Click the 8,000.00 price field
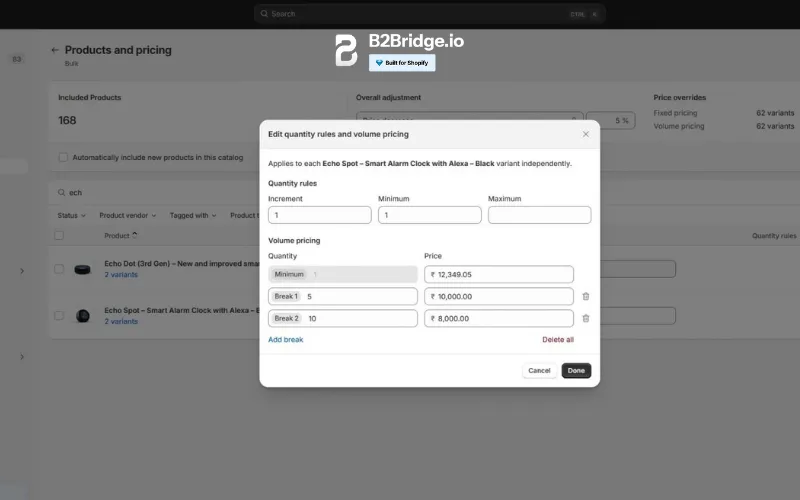800x500 pixels. 499,318
